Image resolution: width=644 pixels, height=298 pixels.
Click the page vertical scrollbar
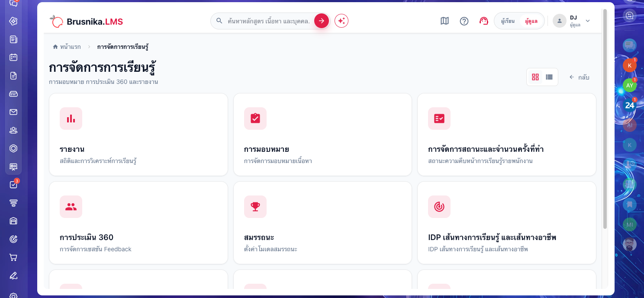pos(605,119)
